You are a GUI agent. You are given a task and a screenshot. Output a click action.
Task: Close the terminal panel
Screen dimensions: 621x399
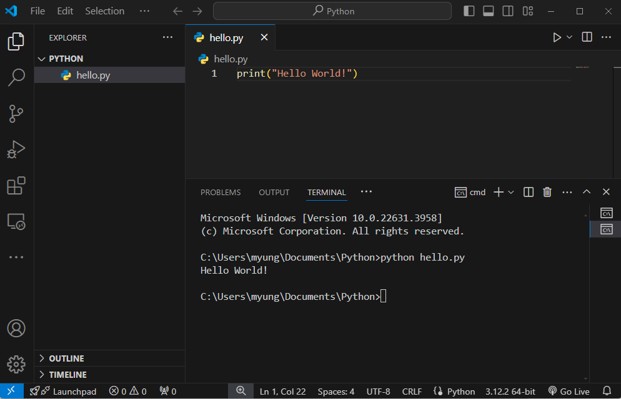click(606, 192)
